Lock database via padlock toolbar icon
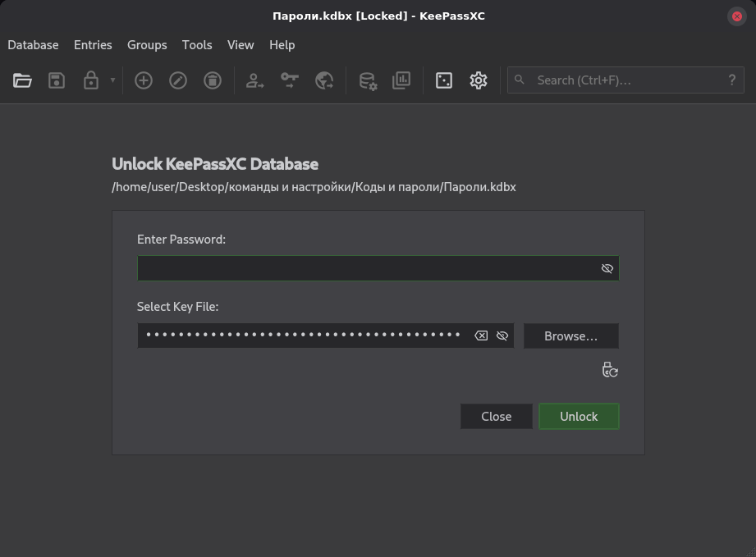The height and width of the screenshot is (557, 756). click(x=90, y=80)
